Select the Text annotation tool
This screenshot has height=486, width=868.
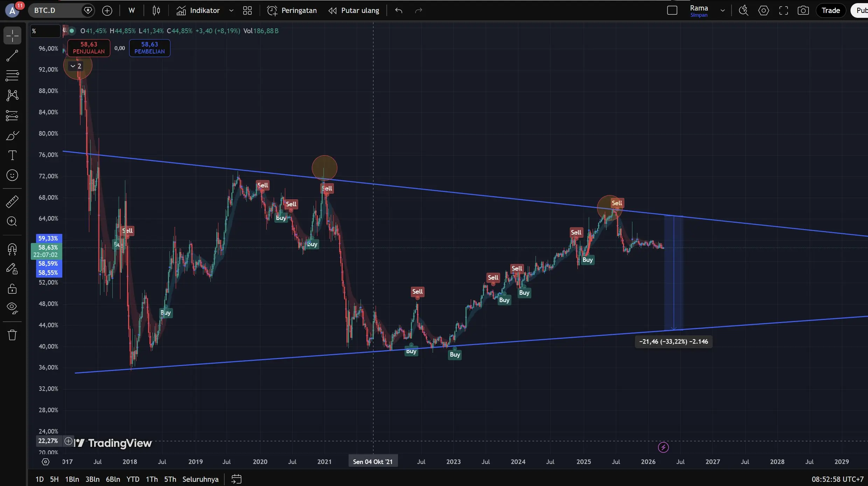[12, 155]
